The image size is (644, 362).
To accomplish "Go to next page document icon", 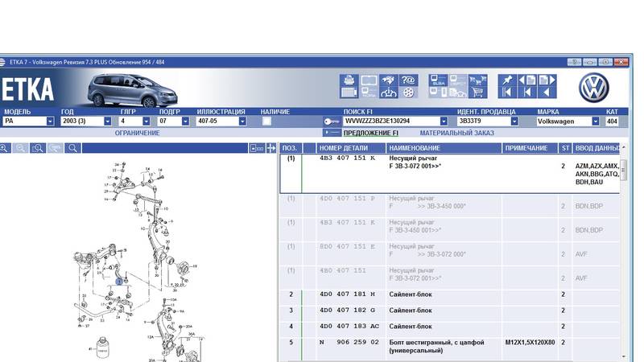I will [547, 80].
